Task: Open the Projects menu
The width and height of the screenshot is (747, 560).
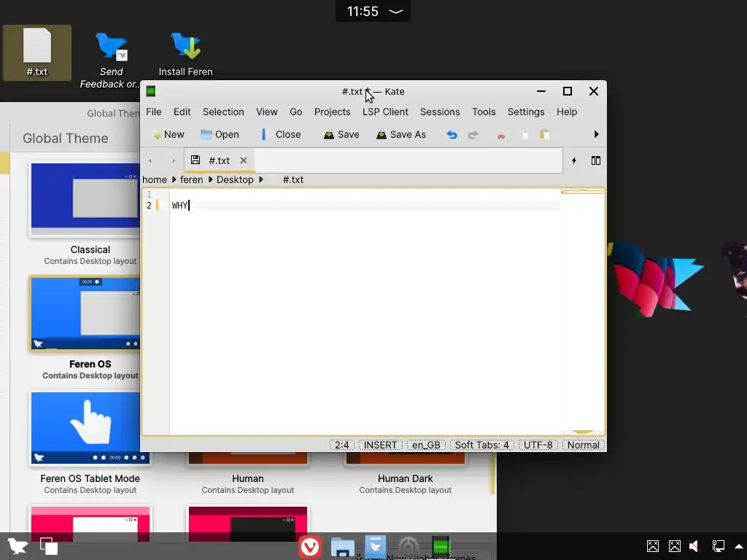Action: click(332, 112)
